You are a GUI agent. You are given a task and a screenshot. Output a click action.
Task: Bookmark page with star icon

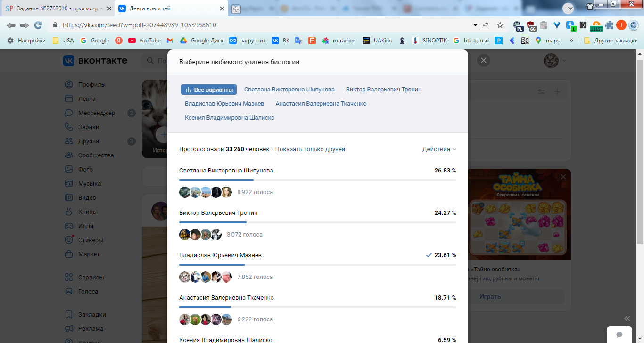[x=500, y=25]
